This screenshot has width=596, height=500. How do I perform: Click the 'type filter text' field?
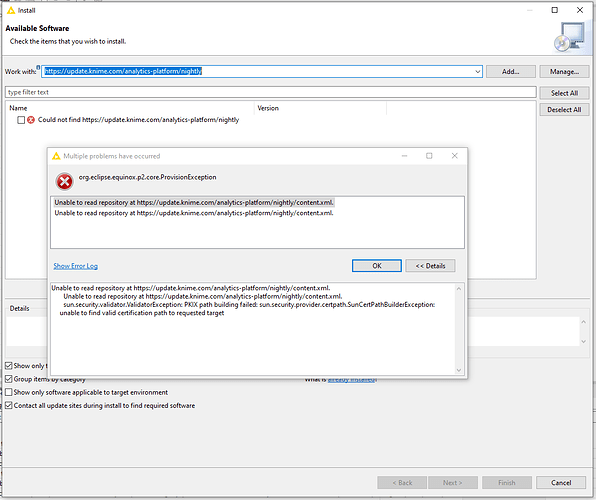[271, 92]
